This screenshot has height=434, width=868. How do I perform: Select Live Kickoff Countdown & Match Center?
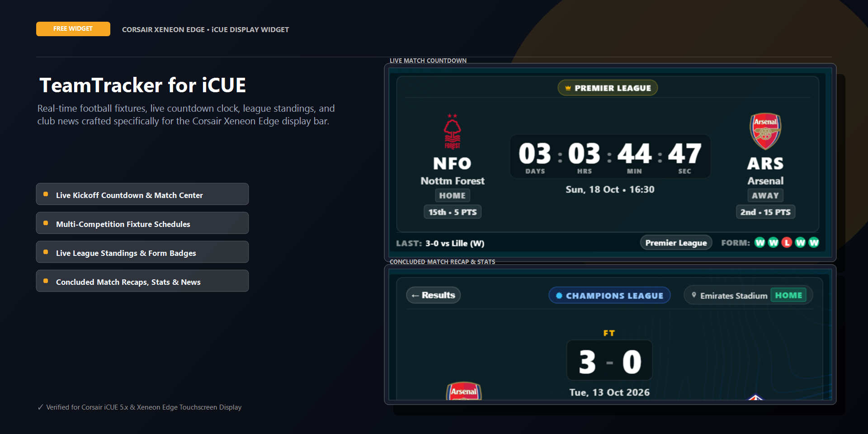point(142,194)
